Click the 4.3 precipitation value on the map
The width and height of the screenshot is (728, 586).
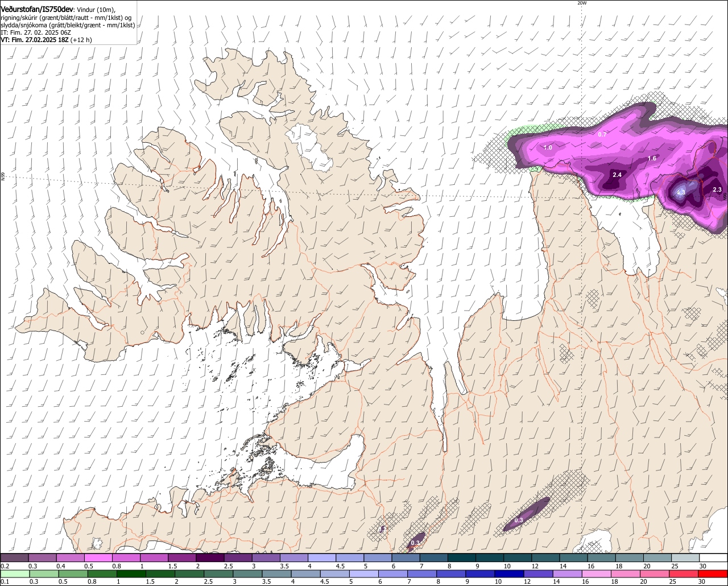click(x=681, y=193)
